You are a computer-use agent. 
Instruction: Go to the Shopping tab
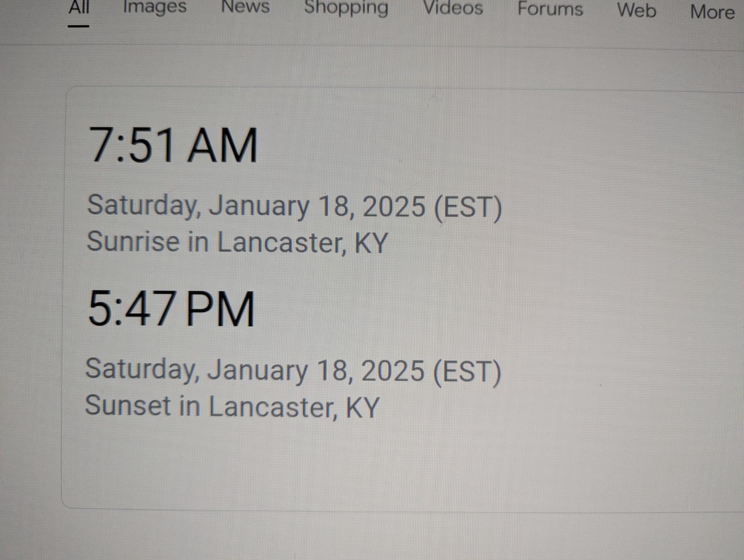[x=346, y=8]
